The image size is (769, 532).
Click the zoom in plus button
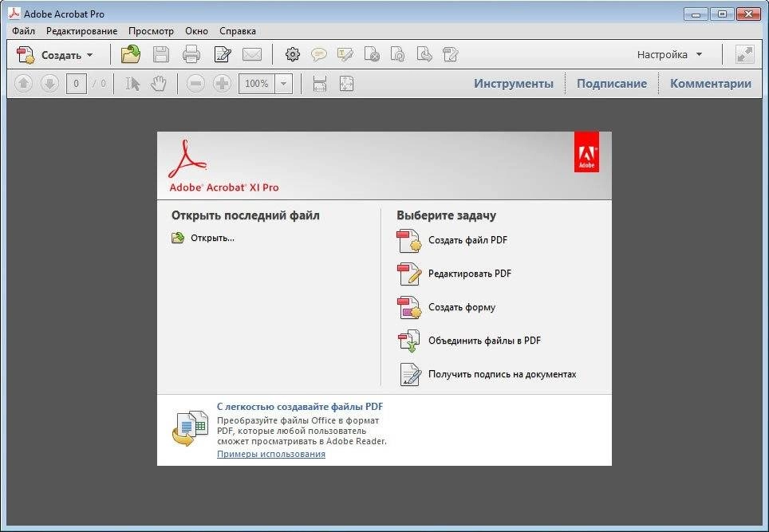pyautogui.click(x=223, y=84)
